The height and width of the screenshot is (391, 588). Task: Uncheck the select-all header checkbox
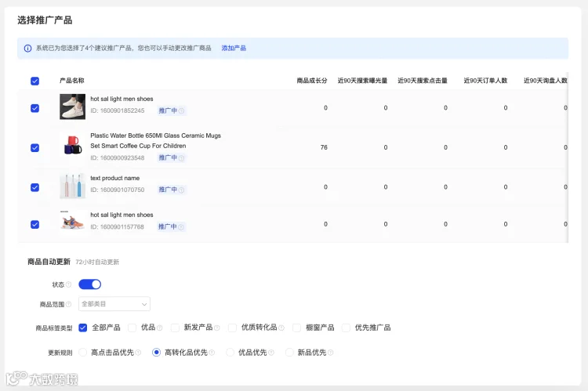click(34, 81)
